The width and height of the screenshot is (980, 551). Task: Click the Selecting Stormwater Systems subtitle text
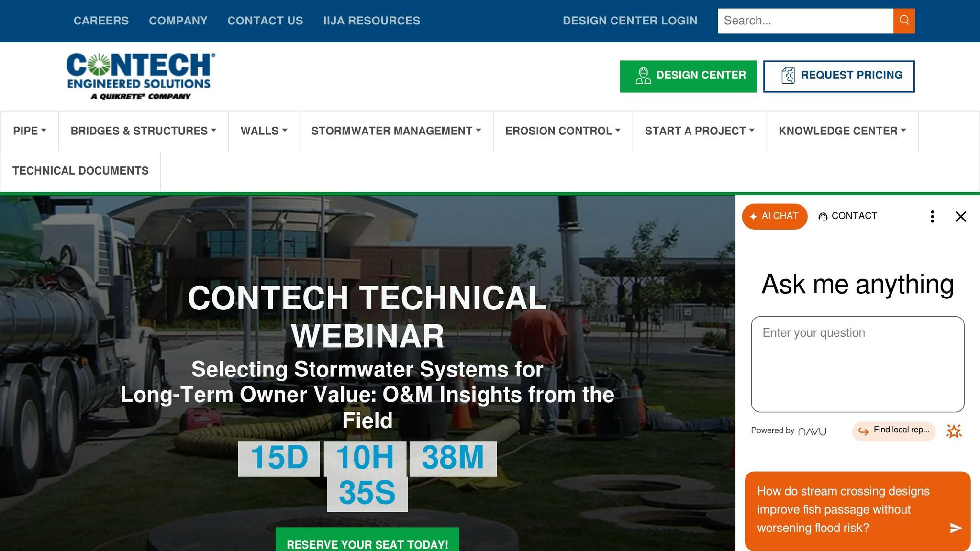coord(367,395)
